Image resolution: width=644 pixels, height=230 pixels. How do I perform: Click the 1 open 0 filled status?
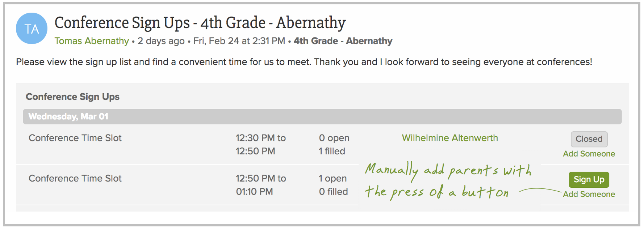point(333,185)
